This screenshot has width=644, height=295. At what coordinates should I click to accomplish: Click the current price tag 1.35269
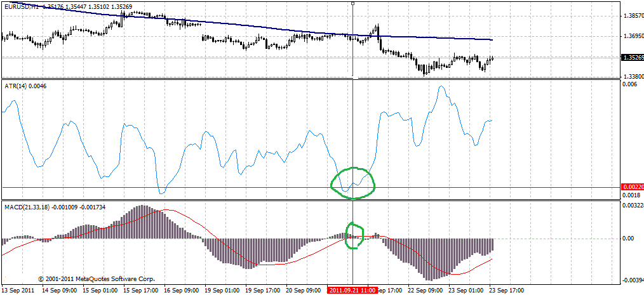coord(633,58)
